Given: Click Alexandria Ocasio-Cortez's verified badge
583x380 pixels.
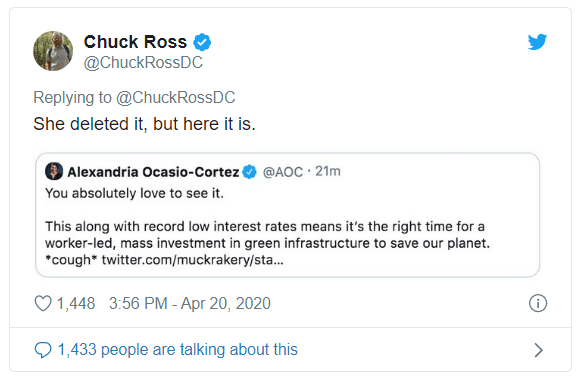Looking at the screenshot, I should coord(249,172).
